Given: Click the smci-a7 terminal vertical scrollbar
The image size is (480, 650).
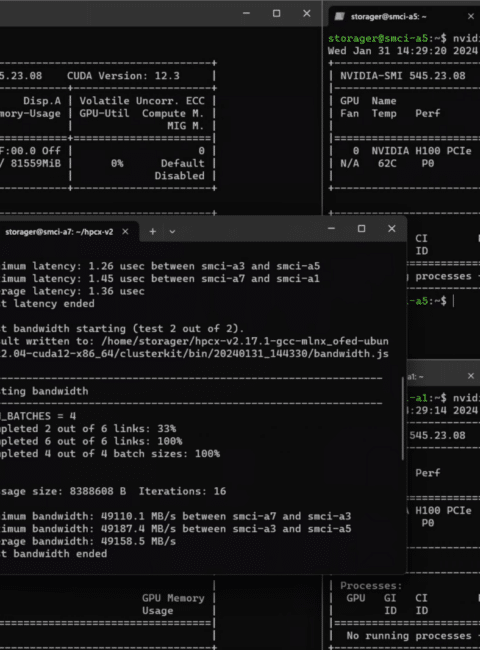Looking at the screenshot, I should [x=402, y=418].
